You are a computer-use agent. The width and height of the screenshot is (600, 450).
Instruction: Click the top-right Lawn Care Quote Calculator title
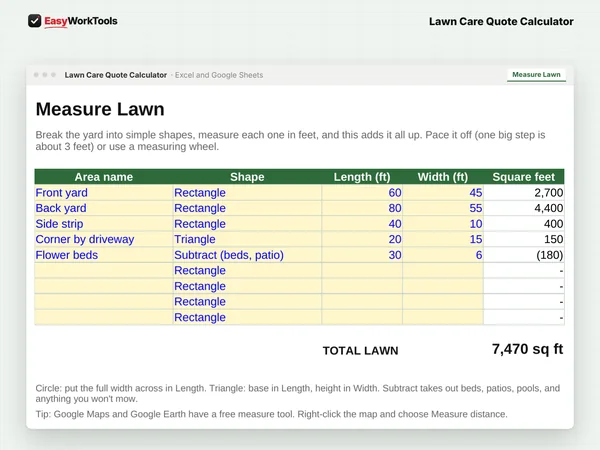click(501, 21)
